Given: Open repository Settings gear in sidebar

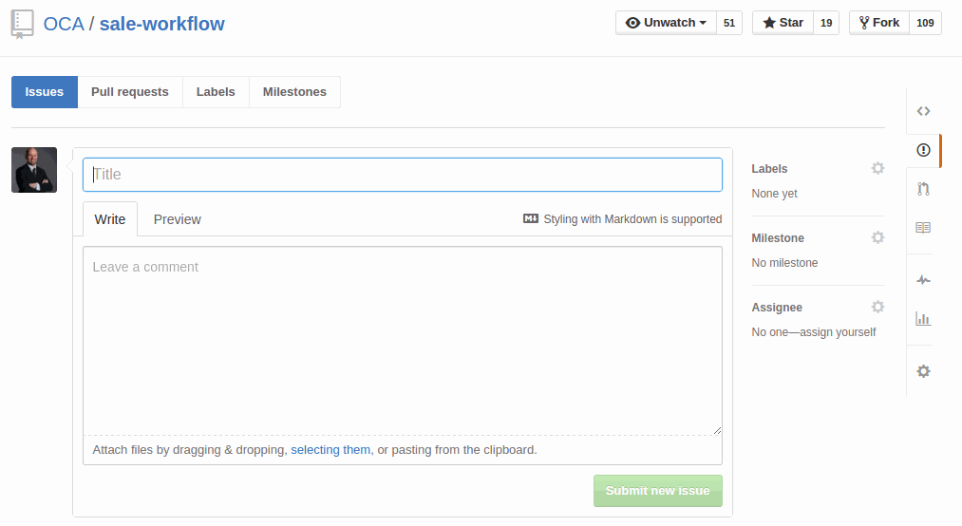Looking at the screenshot, I should (923, 371).
